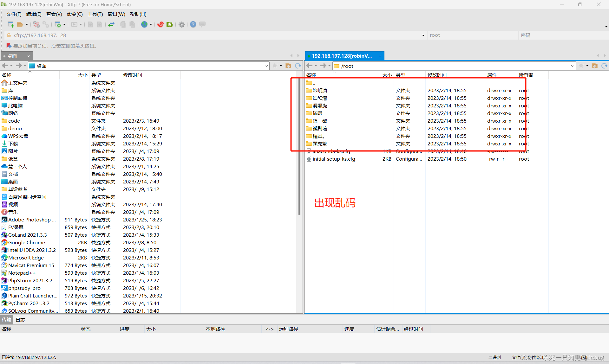The width and height of the screenshot is (609, 364).
Task: Click the new terminal toolbar icon
Action: coord(74,24)
